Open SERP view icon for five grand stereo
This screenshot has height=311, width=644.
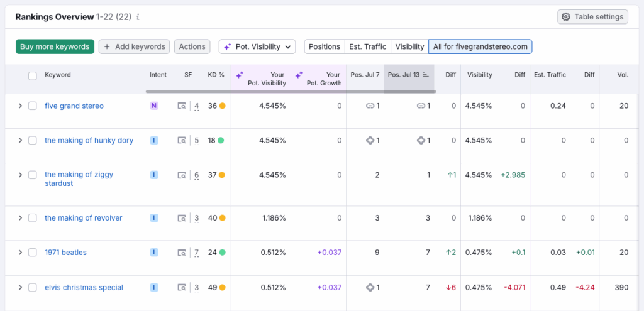click(x=182, y=106)
